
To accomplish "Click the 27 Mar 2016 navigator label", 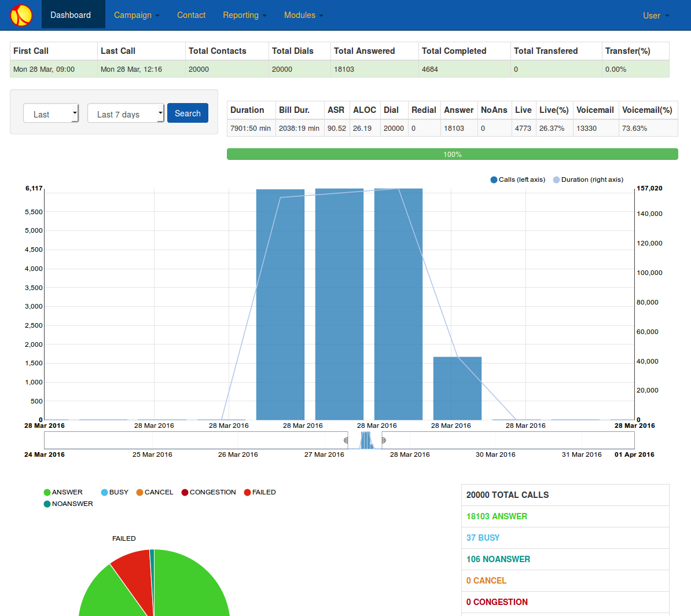I will (x=324, y=454).
